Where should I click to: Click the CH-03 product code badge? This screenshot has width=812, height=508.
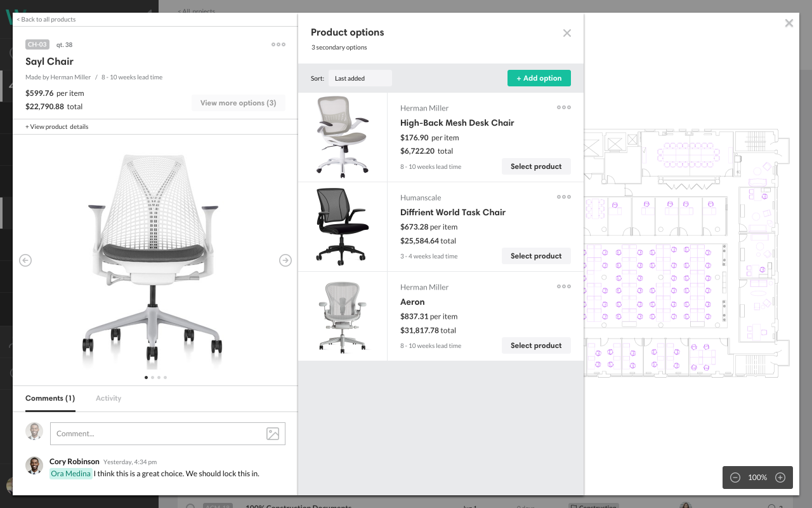pyautogui.click(x=37, y=44)
